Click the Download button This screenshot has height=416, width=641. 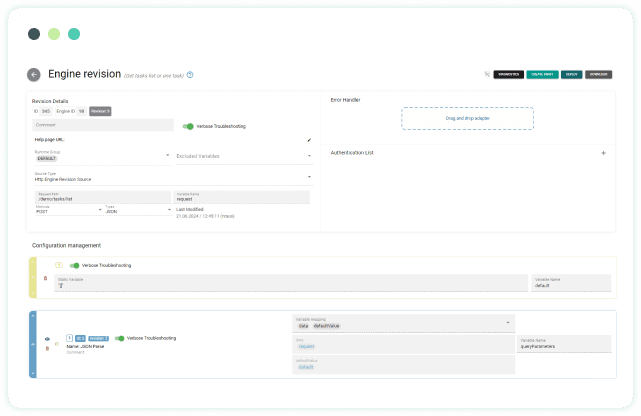point(598,74)
